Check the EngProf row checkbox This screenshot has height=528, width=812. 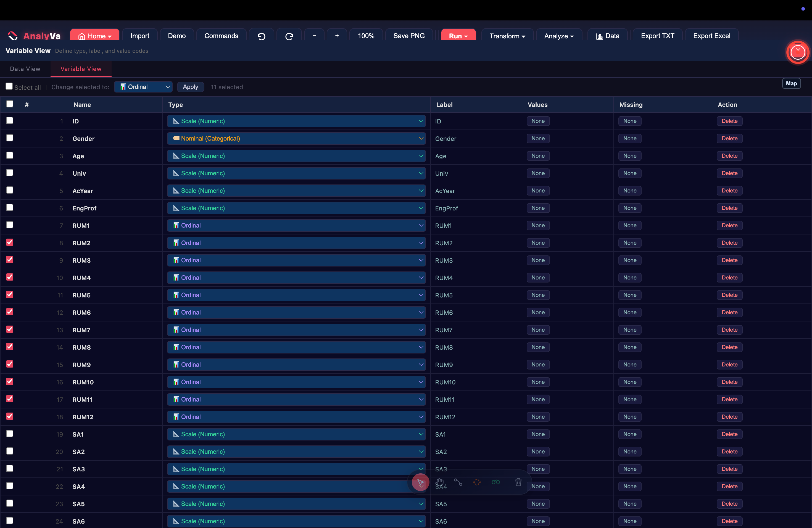[10, 207]
